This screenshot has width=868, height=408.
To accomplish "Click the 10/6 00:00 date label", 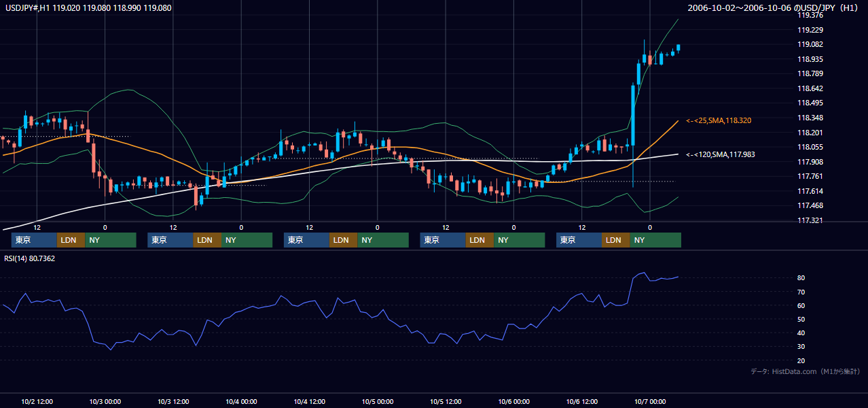I will [x=513, y=402].
